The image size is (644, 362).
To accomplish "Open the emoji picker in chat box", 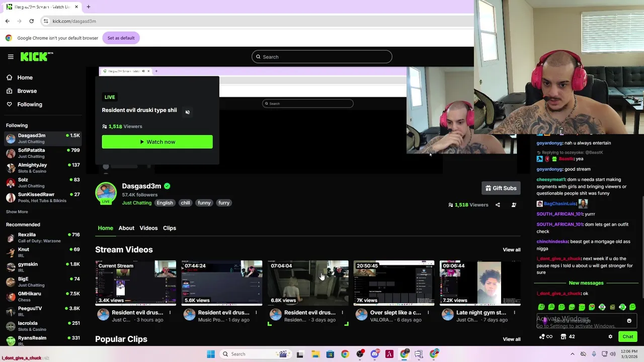I will coord(629,321).
